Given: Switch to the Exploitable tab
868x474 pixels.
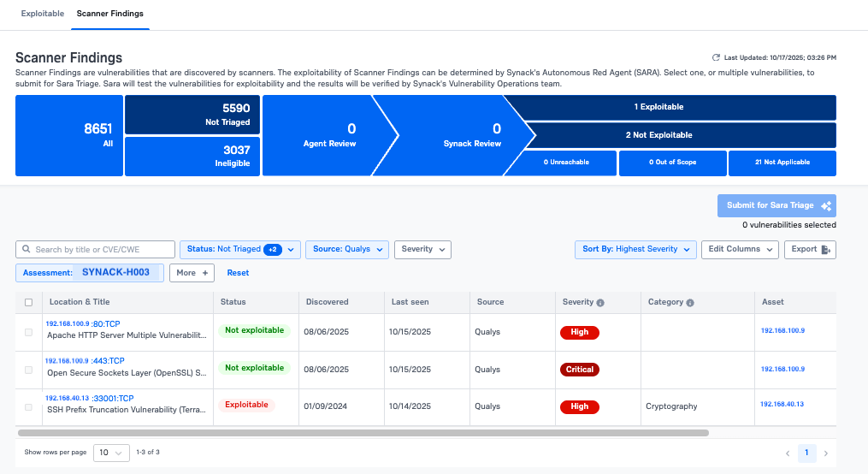Looking at the screenshot, I should (42, 15).
